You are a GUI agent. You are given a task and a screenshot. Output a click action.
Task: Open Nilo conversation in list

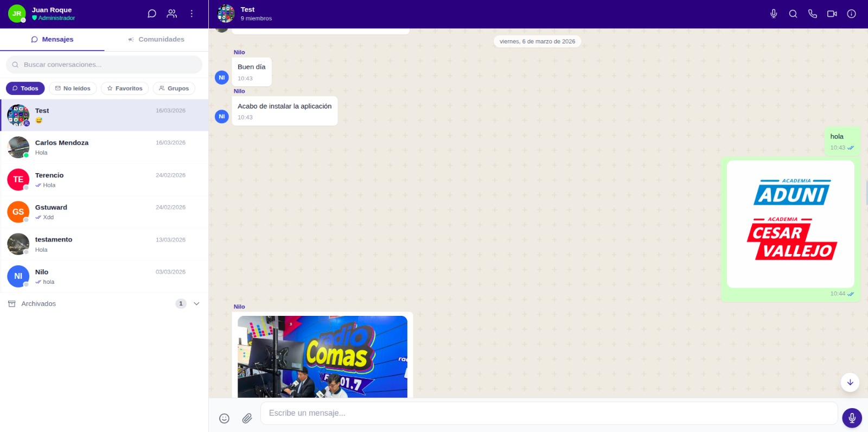[x=104, y=276]
